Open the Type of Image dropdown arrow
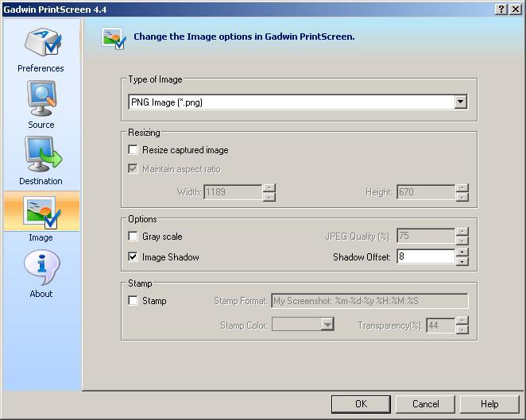Screen dimensions: 526x420 pyautogui.click(x=461, y=102)
